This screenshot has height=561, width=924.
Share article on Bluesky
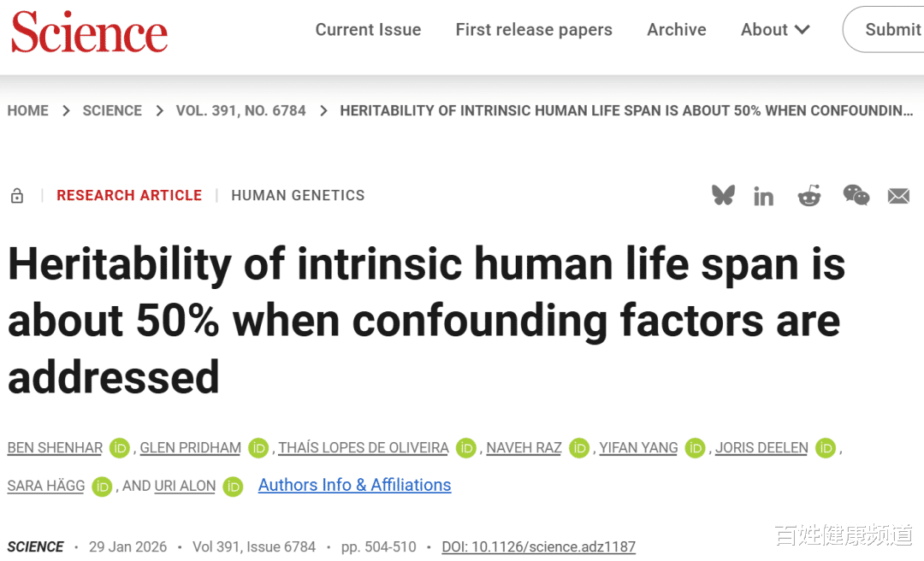click(723, 196)
